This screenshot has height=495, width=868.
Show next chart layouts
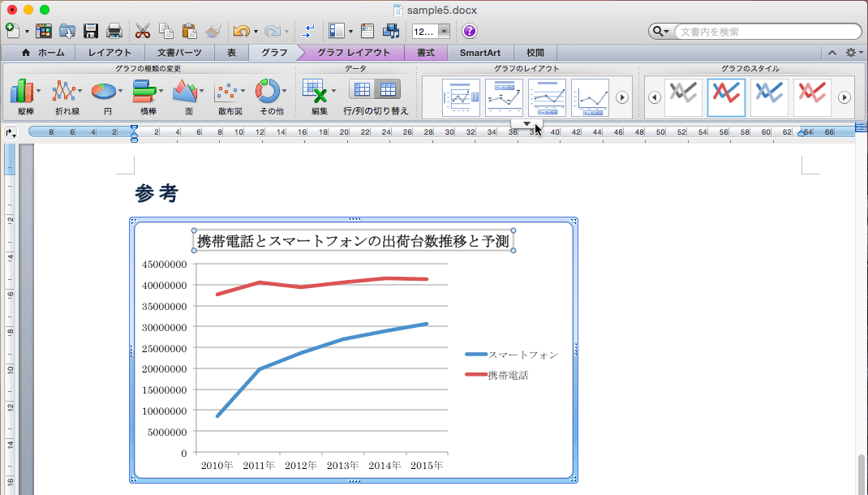pyautogui.click(x=622, y=97)
